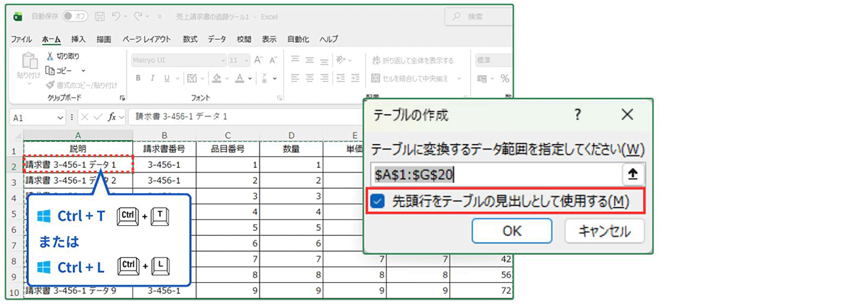Click the Align Right icon
This screenshot has width=868, height=304.
point(325,78)
